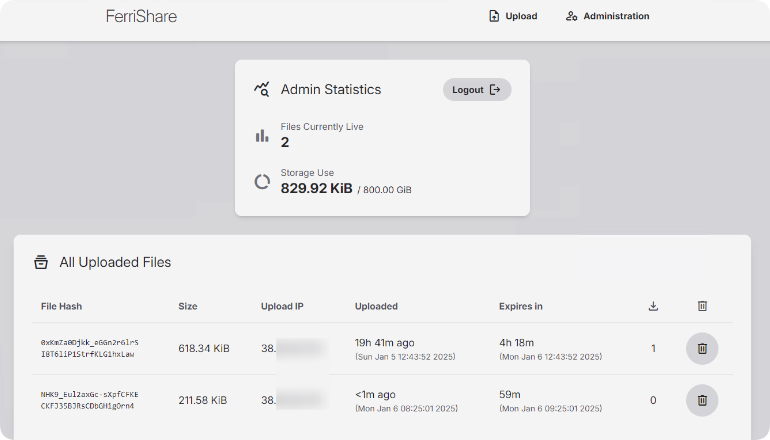Select the hash starting with NHK9_
The height and width of the screenshot is (440, 770).
click(x=89, y=400)
